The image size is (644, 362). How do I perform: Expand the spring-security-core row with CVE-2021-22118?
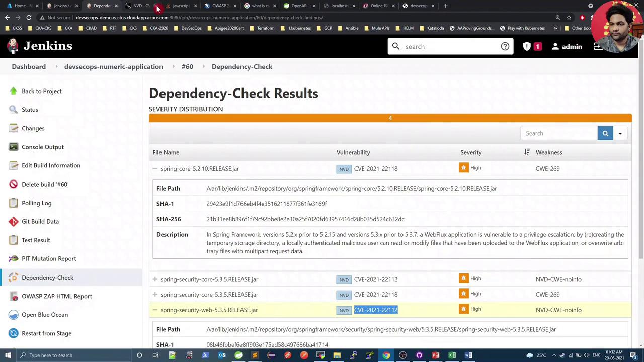155,295
